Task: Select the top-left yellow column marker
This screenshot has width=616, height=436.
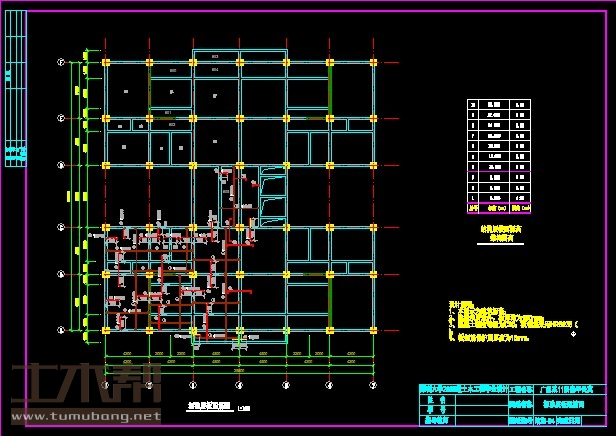Action: point(104,62)
